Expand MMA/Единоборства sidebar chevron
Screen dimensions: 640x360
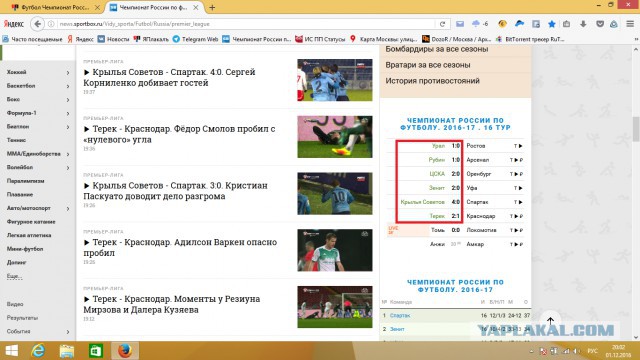click(x=68, y=154)
